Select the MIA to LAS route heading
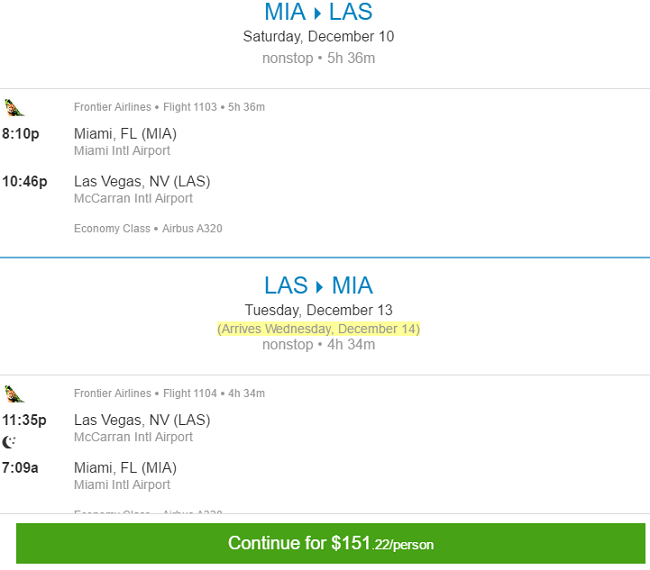 318,12
